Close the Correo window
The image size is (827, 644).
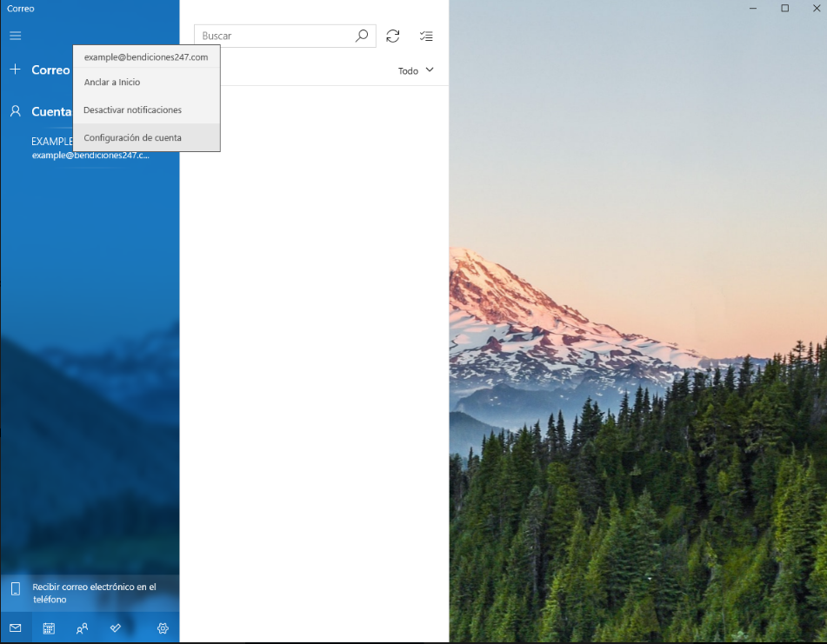tap(817, 9)
